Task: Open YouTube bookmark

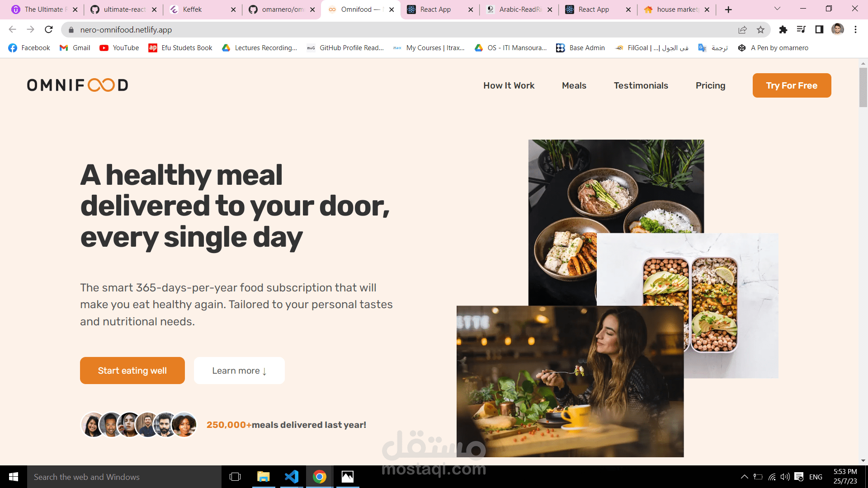Action: tap(119, 48)
